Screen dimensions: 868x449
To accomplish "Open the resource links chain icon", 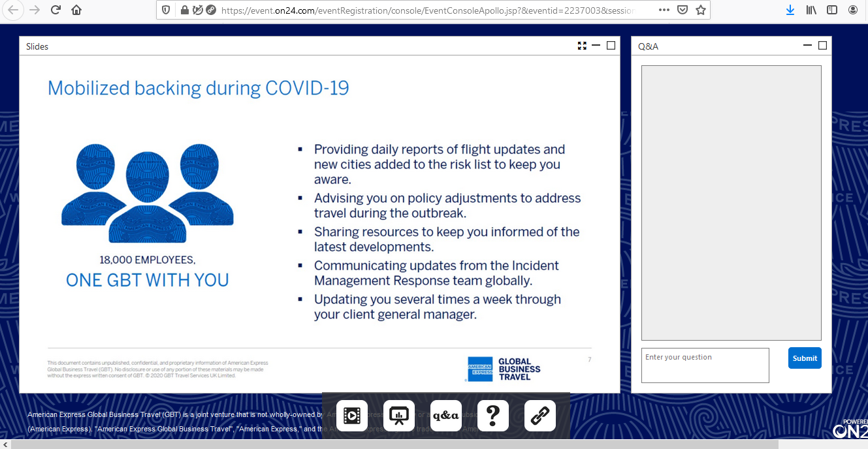I will pyautogui.click(x=540, y=416).
